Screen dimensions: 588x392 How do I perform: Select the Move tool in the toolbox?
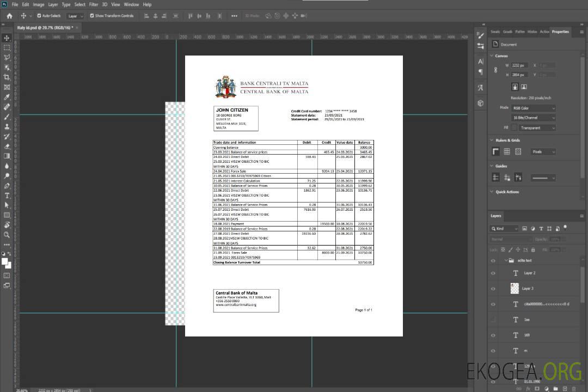tap(7, 38)
